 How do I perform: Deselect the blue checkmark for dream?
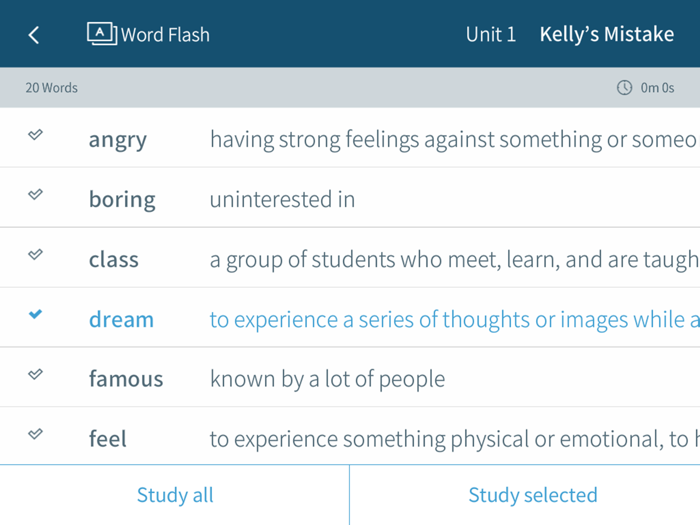click(x=35, y=315)
